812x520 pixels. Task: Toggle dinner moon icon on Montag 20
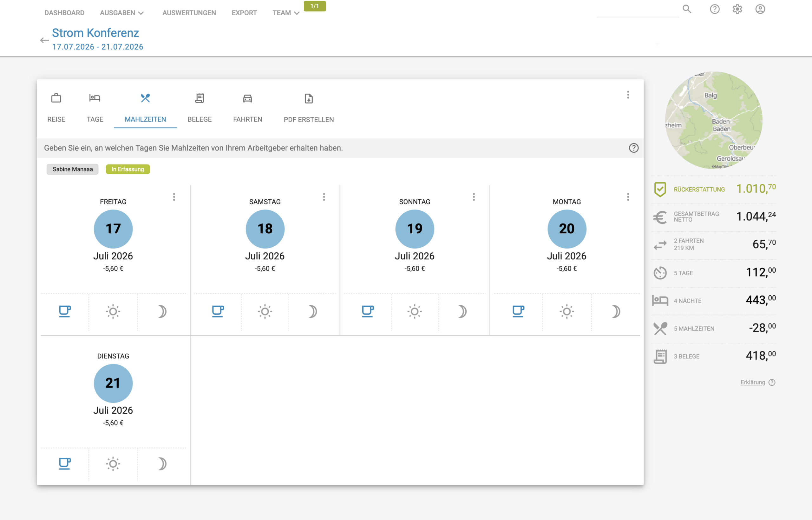(x=616, y=311)
